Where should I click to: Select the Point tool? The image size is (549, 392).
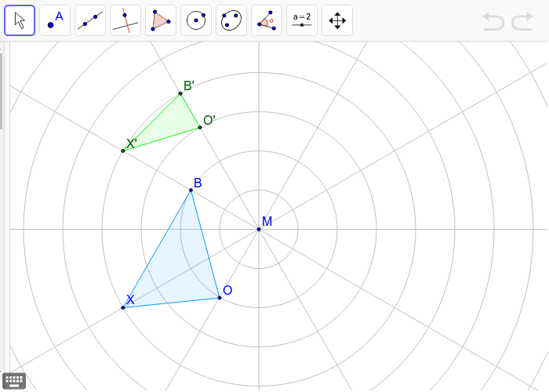55,20
